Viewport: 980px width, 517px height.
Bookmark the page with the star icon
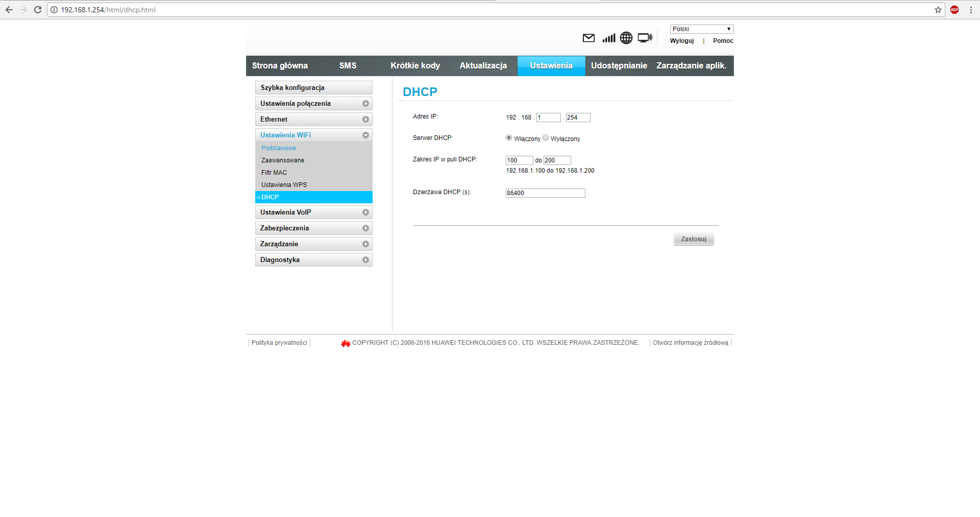[938, 10]
